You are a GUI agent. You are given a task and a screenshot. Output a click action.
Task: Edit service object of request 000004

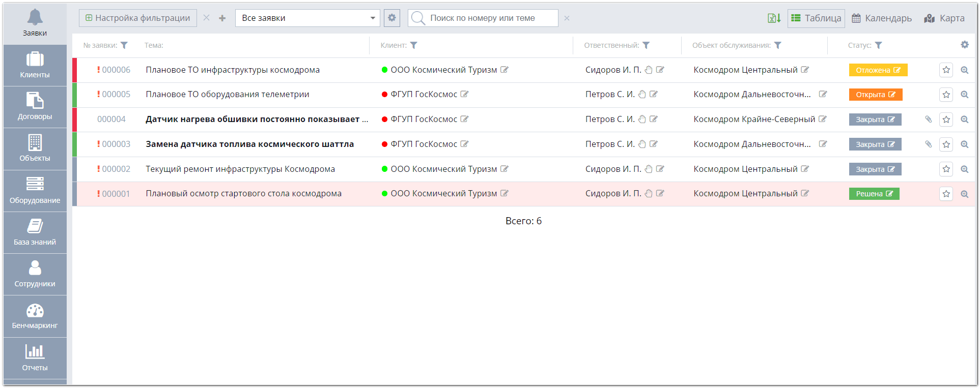pos(823,119)
